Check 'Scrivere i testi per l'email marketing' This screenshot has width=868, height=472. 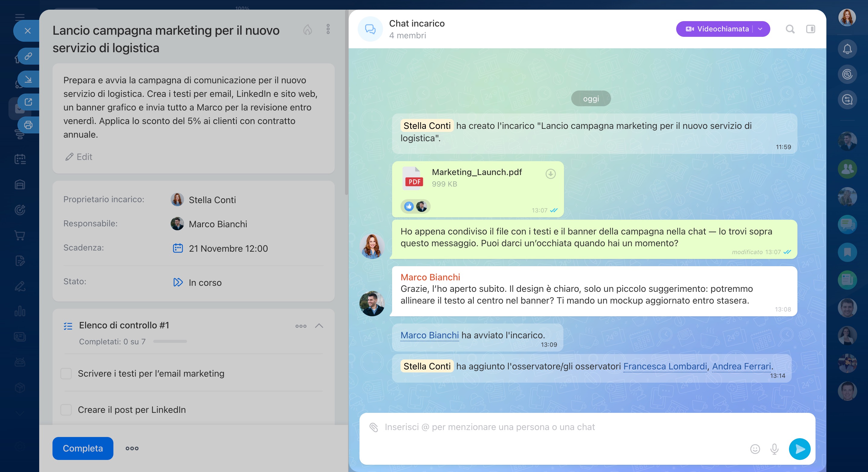click(66, 374)
